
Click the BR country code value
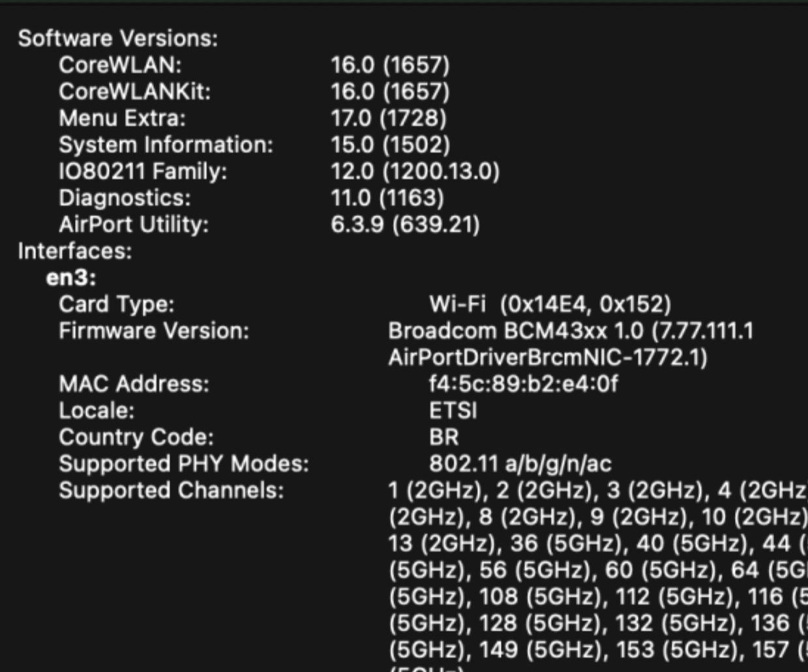click(x=443, y=437)
